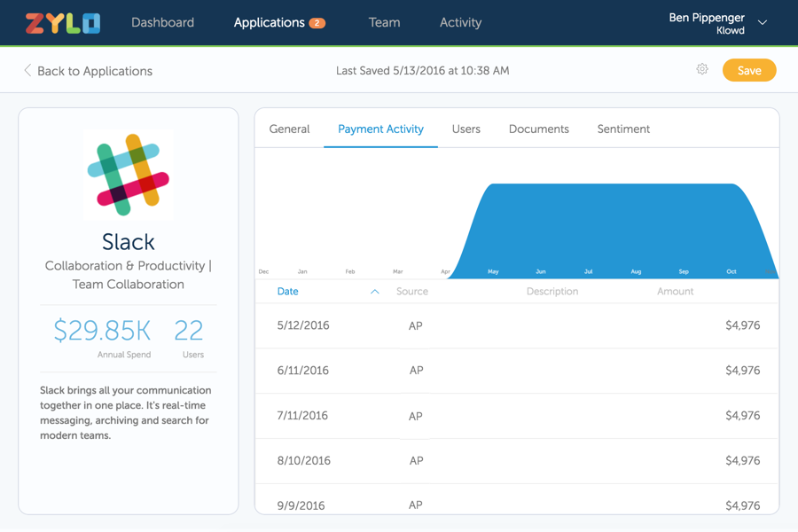
Task: Expand Ben Pippenger user menu
Action: [763, 23]
